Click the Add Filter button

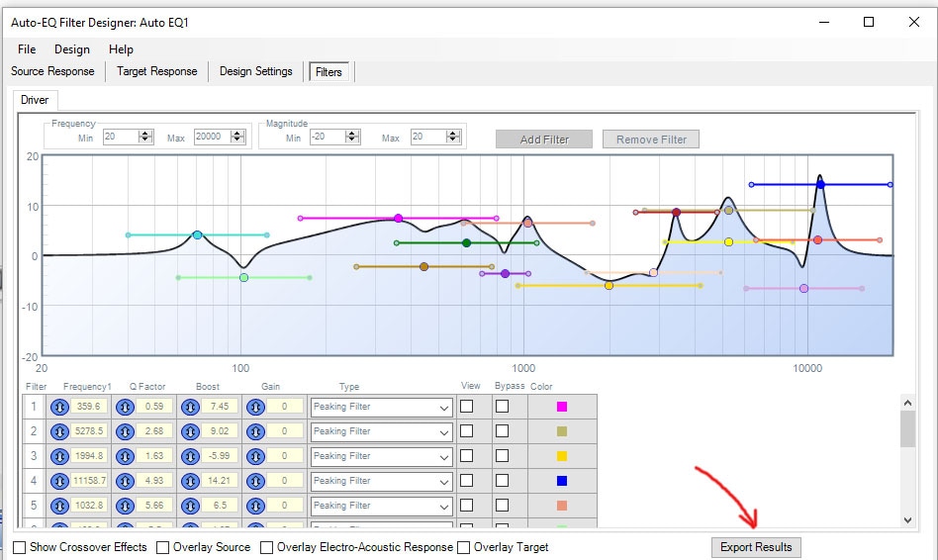coord(544,140)
